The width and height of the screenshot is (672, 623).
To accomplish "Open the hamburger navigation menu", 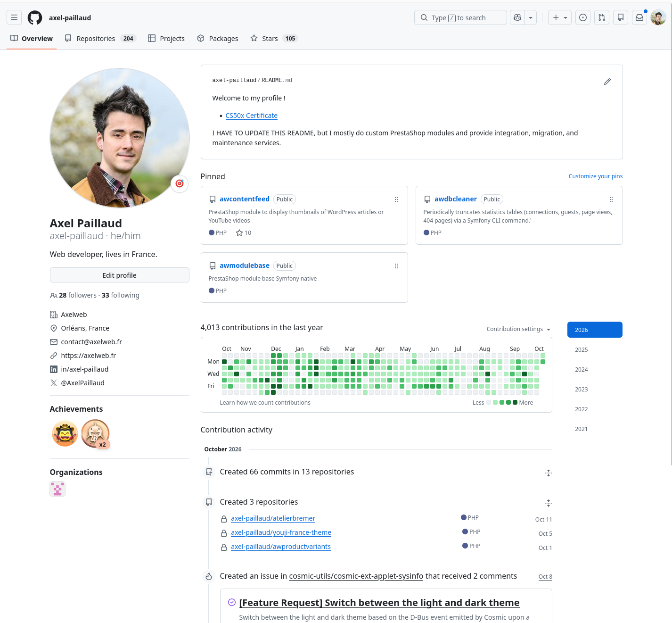I will (14, 17).
